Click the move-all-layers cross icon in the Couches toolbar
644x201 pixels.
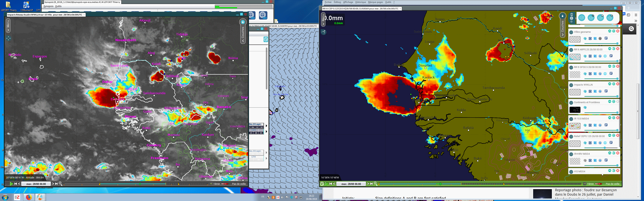(572, 18)
